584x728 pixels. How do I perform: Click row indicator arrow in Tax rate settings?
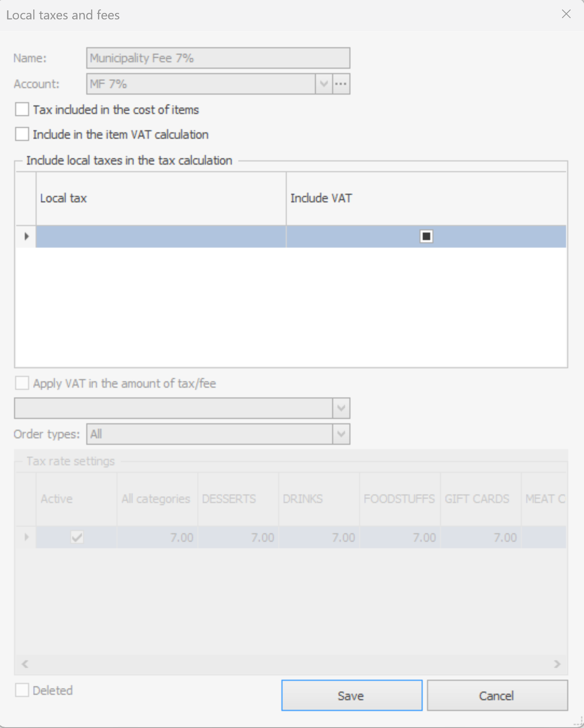[26, 537]
